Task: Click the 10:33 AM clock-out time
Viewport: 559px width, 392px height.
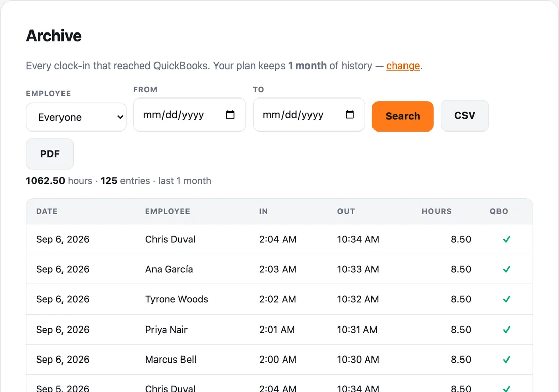Action: point(358,269)
